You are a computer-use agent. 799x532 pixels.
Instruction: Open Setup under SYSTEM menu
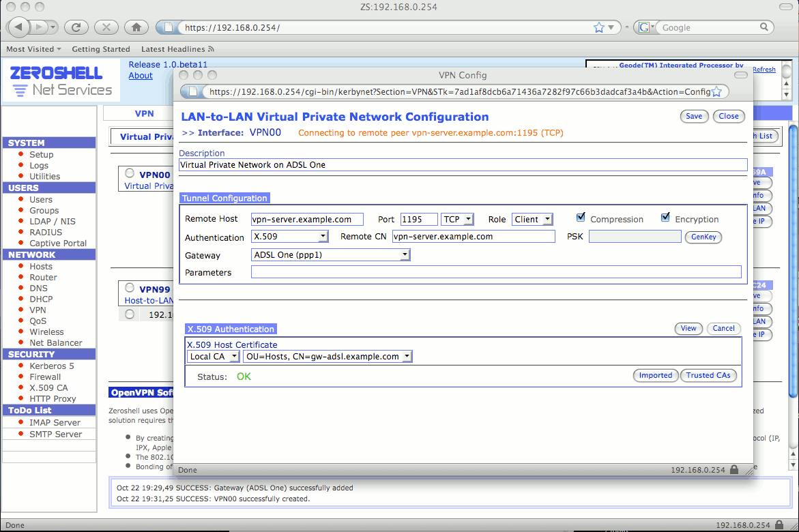pyautogui.click(x=41, y=154)
